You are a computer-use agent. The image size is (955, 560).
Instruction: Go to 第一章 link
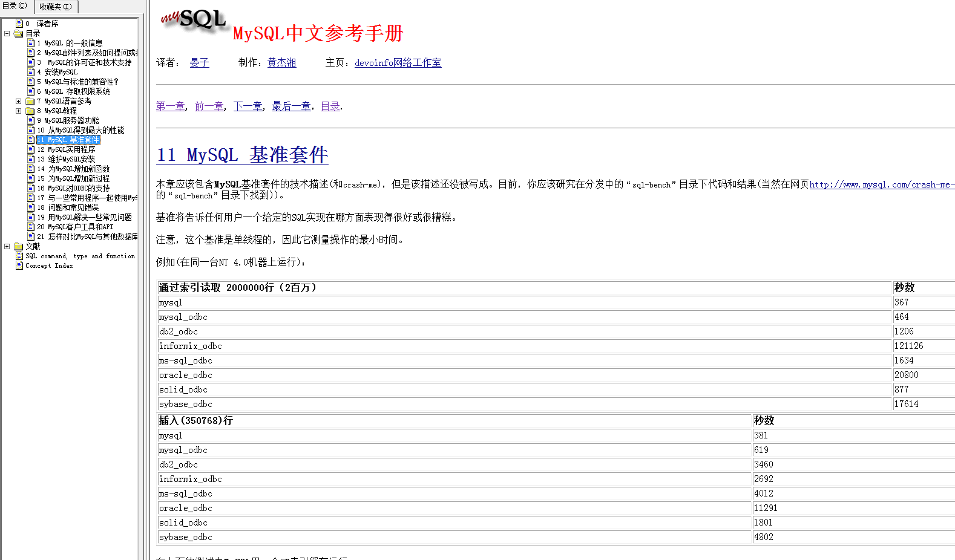[171, 106]
